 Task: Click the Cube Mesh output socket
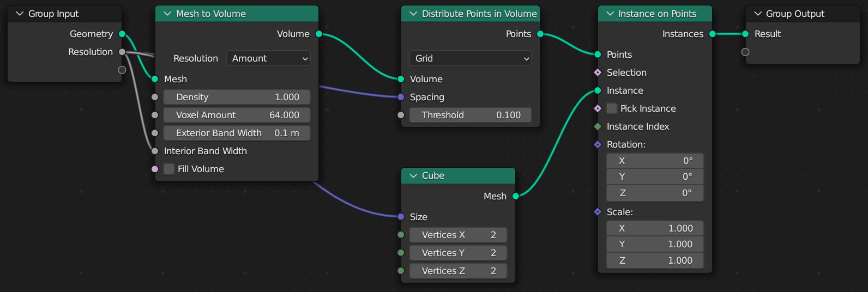(516, 196)
